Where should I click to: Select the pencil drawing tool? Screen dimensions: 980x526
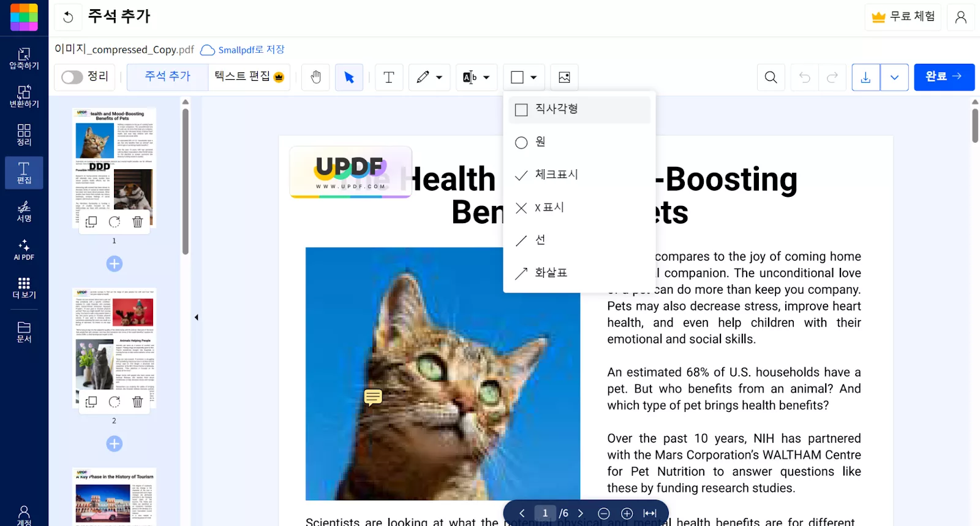[423, 77]
